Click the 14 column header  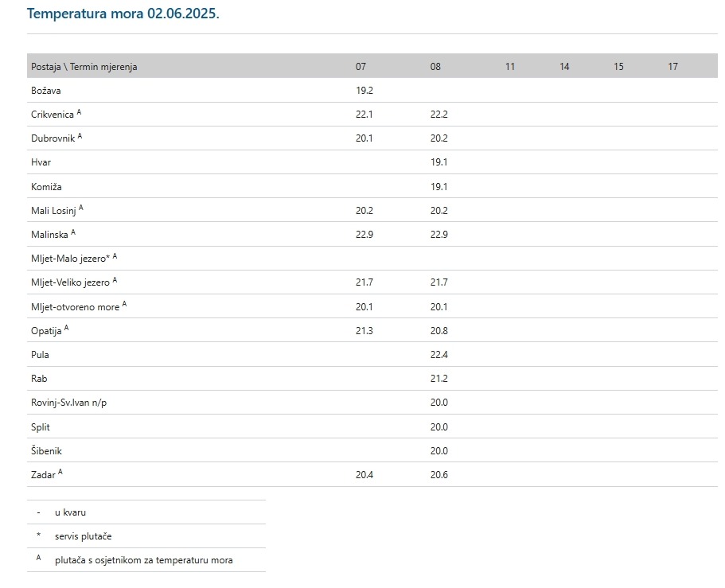(x=564, y=67)
